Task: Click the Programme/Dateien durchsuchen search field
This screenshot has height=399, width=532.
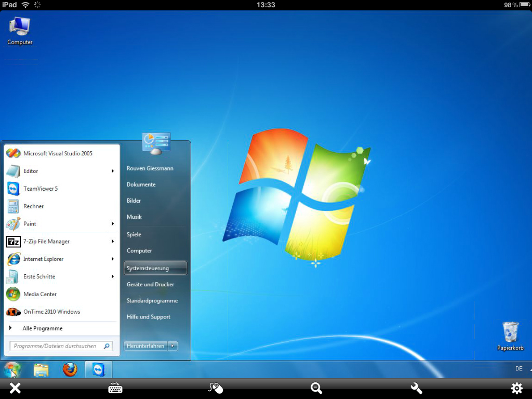Action: coord(57,345)
